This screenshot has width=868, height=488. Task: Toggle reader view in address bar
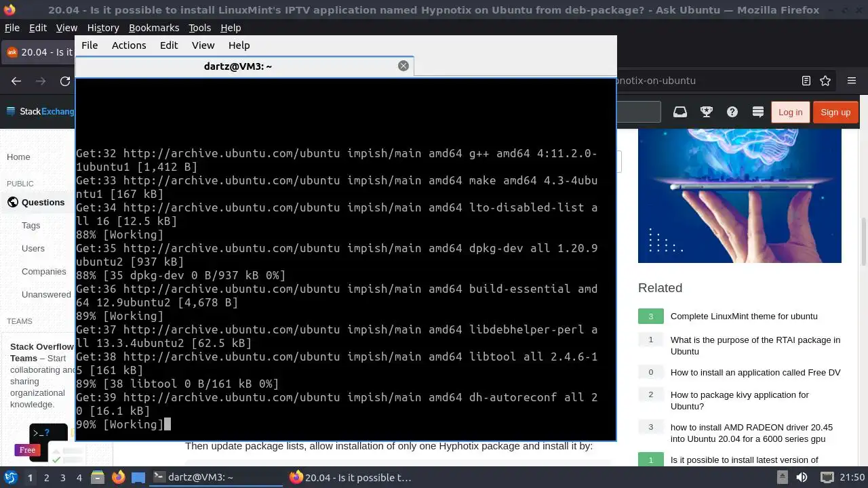point(806,81)
